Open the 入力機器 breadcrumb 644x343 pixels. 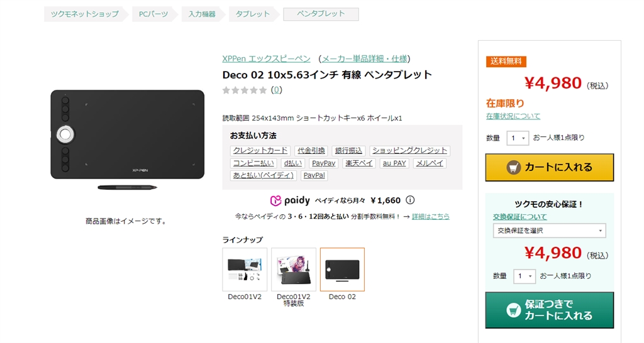202,14
